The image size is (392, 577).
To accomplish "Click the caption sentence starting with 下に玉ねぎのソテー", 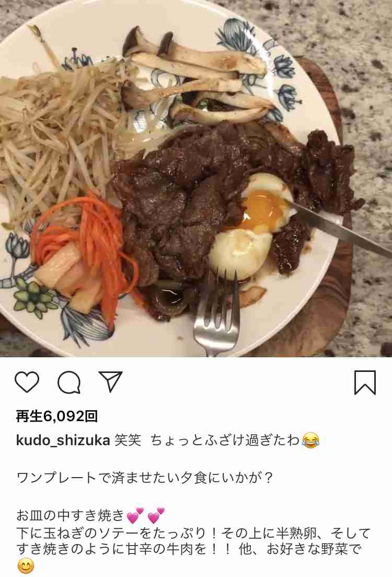I will coord(194,541).
